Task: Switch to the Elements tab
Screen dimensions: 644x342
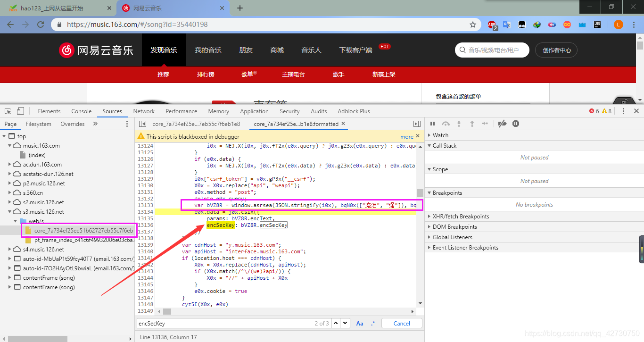Action: tap(49, 111)
